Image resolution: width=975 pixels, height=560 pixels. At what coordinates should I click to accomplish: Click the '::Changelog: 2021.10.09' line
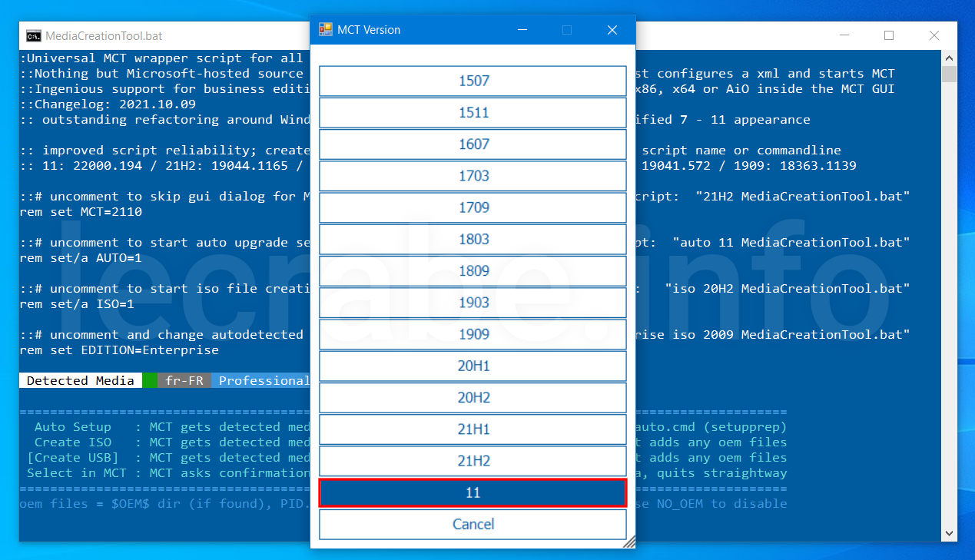(108, 104)
